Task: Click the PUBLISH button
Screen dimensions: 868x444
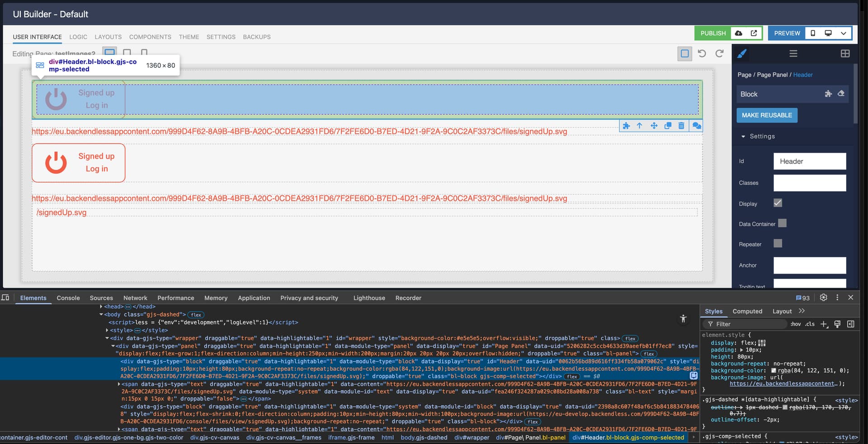Action: coord(713,33)
